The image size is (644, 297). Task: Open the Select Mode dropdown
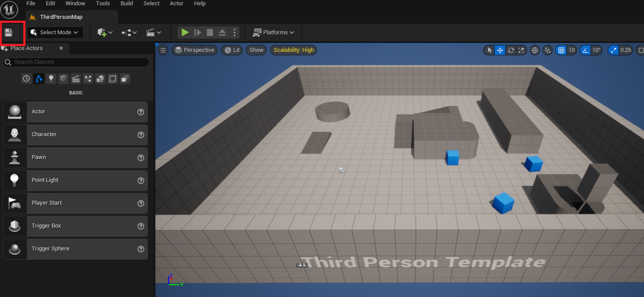point(55,33)
